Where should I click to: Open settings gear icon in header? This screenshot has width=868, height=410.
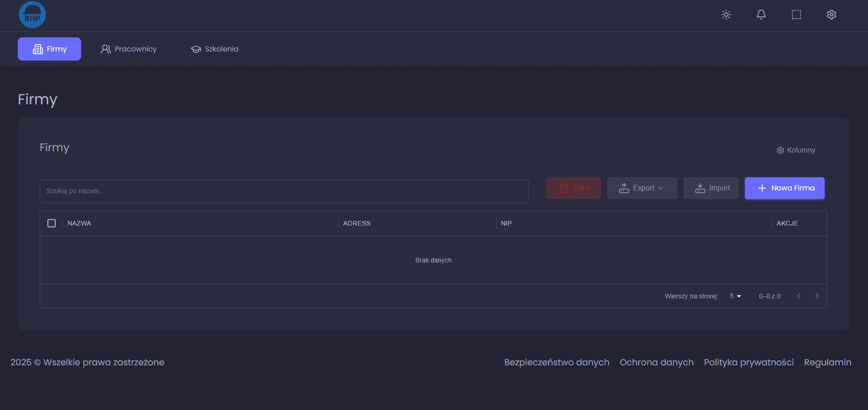(x=832, y=15)
